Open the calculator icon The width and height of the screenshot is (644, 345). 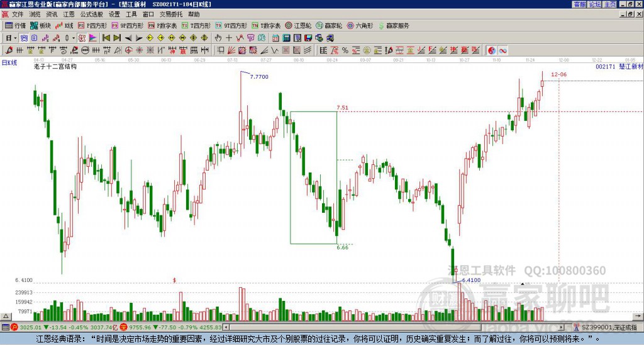pyautogui.click(x=287, y=38)
